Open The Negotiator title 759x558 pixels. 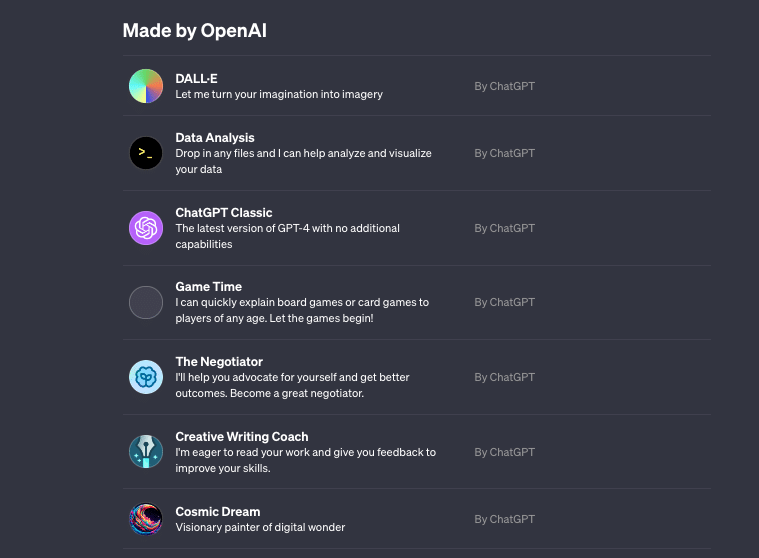tap(219, 362)
